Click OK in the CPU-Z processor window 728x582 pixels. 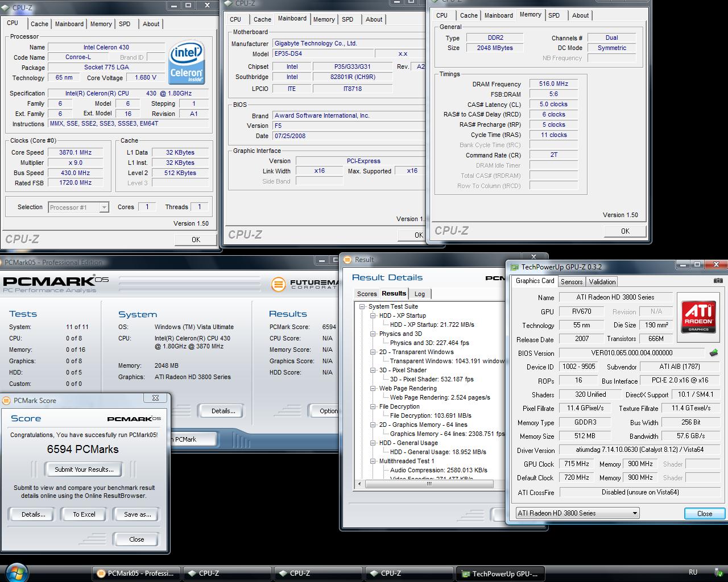coord(196,239)
